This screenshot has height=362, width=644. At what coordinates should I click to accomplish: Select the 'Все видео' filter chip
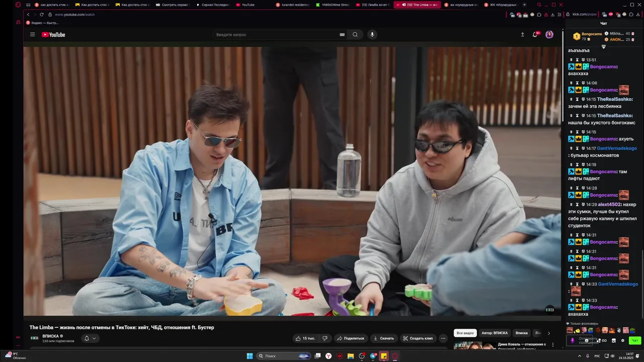pos(465,333)
